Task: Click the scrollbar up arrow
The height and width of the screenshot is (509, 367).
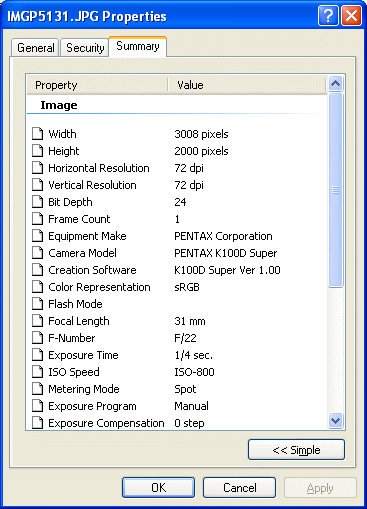Action: (x=335, y=83)
